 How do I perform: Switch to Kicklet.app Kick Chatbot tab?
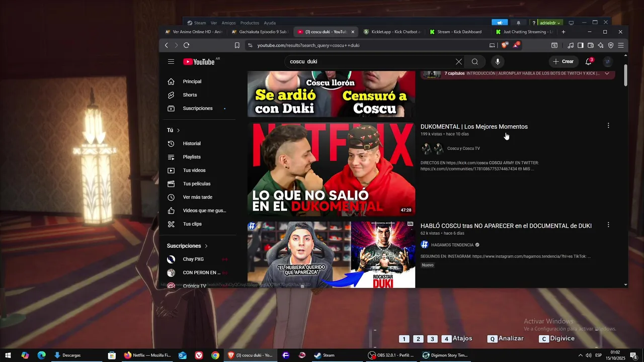click(x=391, y=32)
